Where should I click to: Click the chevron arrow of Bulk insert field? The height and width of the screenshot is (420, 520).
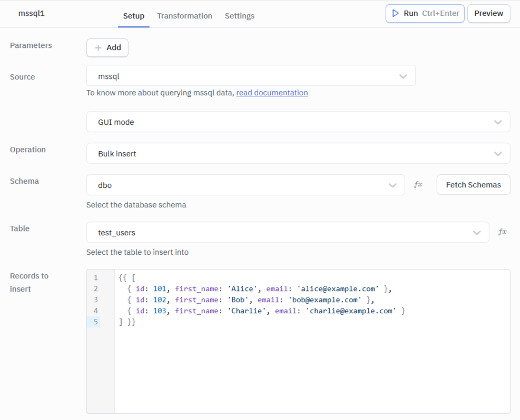498,154
